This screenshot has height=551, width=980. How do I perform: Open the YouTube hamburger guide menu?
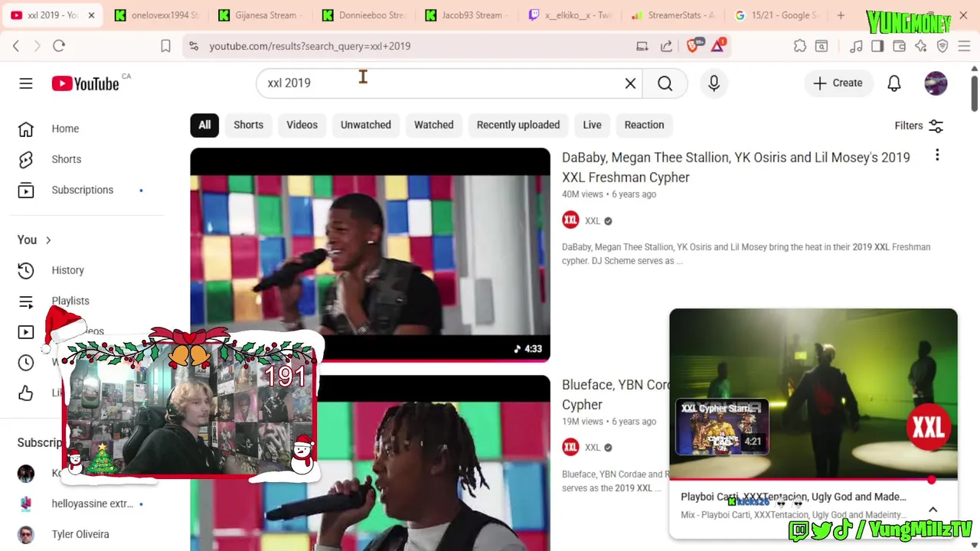[x=26, y=83]
